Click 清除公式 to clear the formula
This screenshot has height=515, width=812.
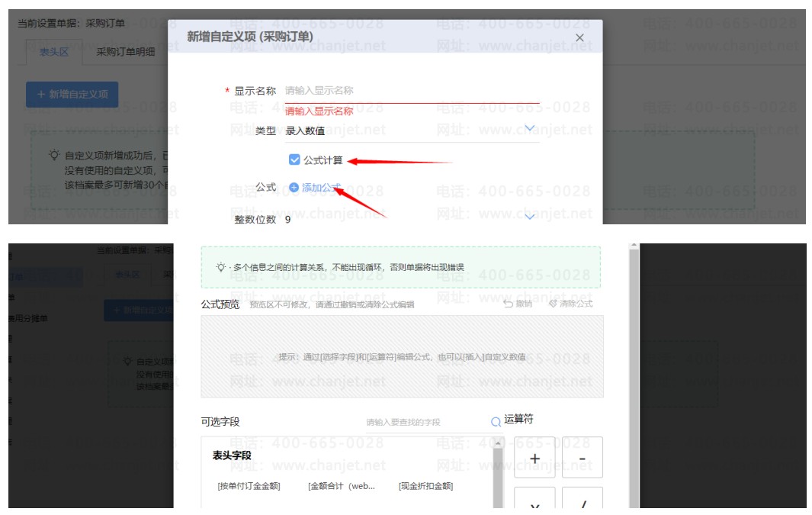pyautogui.click(x=570, y=304)
